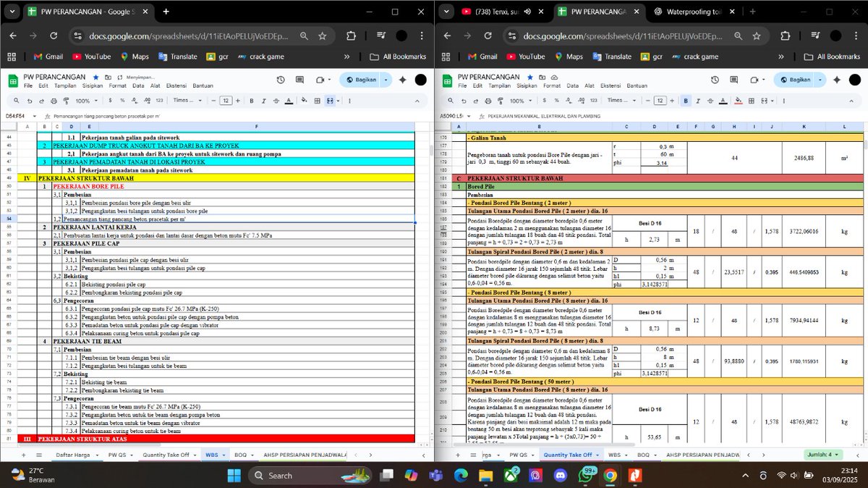Toggle bold in the left window toolbar
The image size is (868, 488).
tap(251, 101)
